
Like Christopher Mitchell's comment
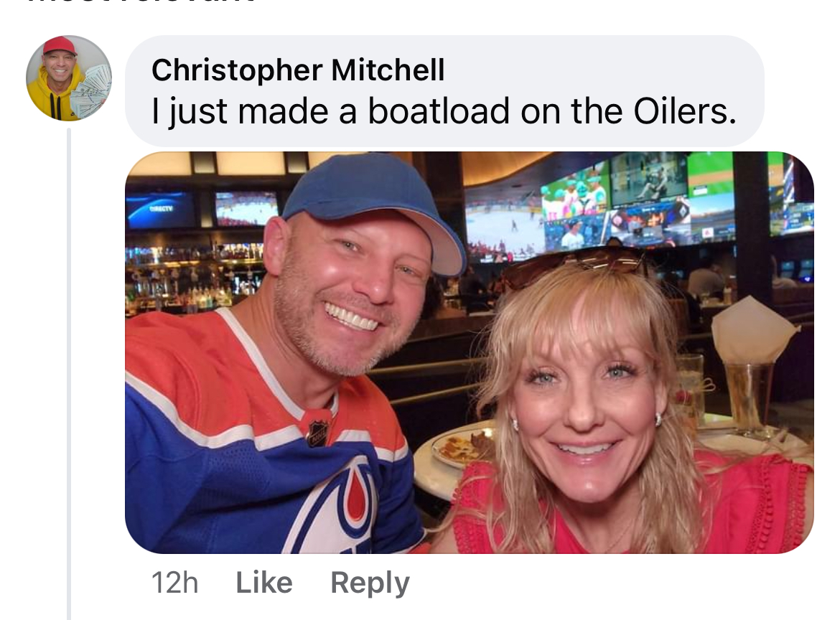[264, 583]
